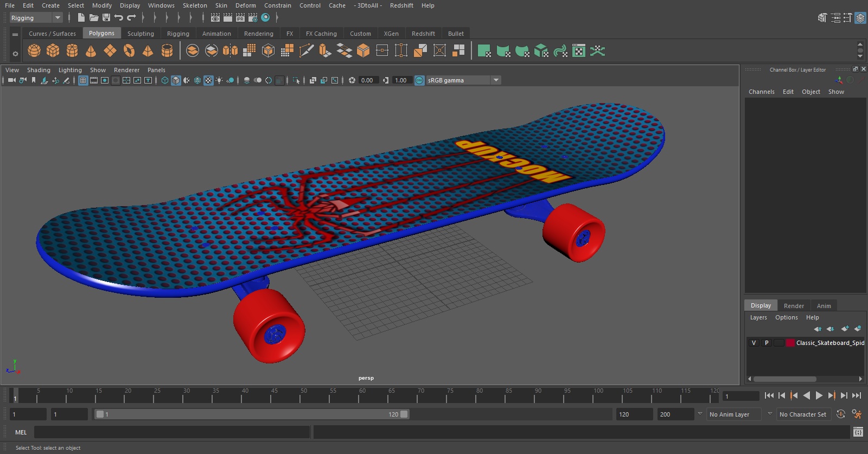868x454 pixels.
Task: Click the IPR render icon
Action: (x=240, y=18)
